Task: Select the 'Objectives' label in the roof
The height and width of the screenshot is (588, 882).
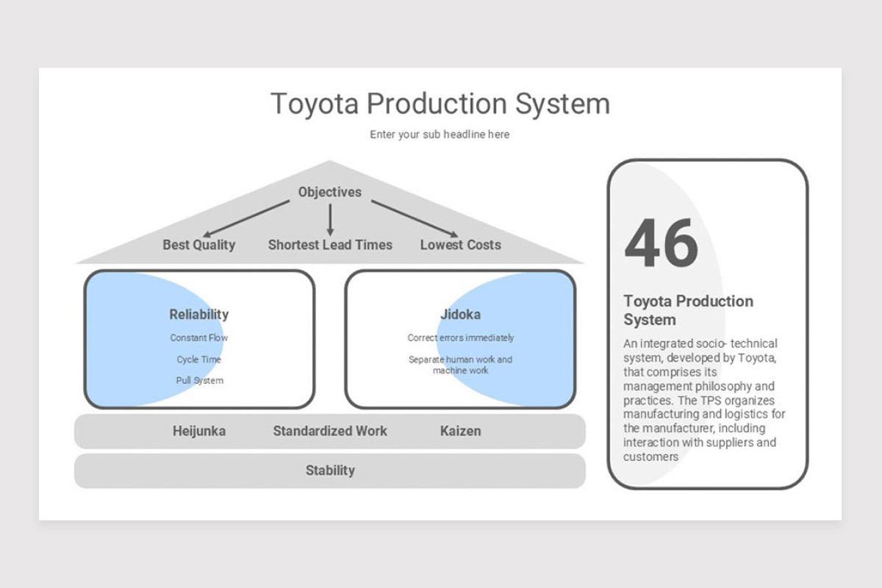Action: click(330, 192)
